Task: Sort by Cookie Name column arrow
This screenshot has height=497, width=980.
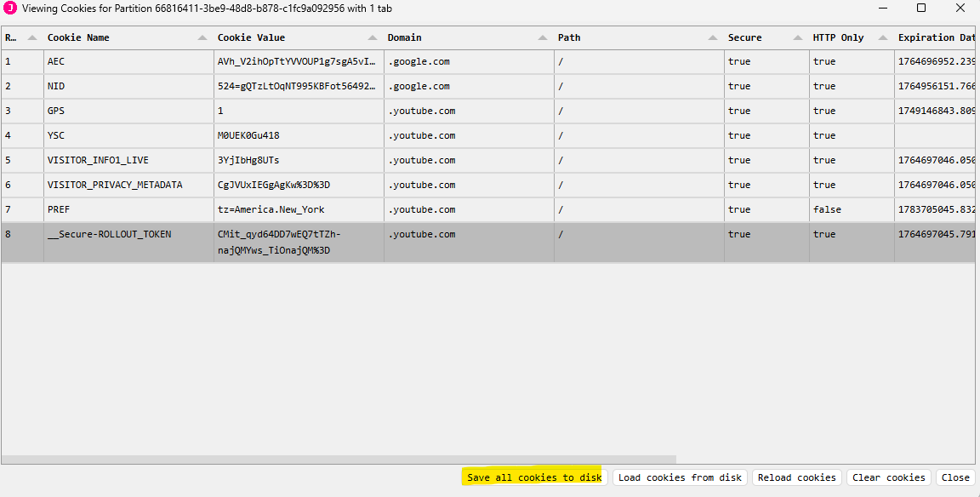Action: click(x=202, y=38)
